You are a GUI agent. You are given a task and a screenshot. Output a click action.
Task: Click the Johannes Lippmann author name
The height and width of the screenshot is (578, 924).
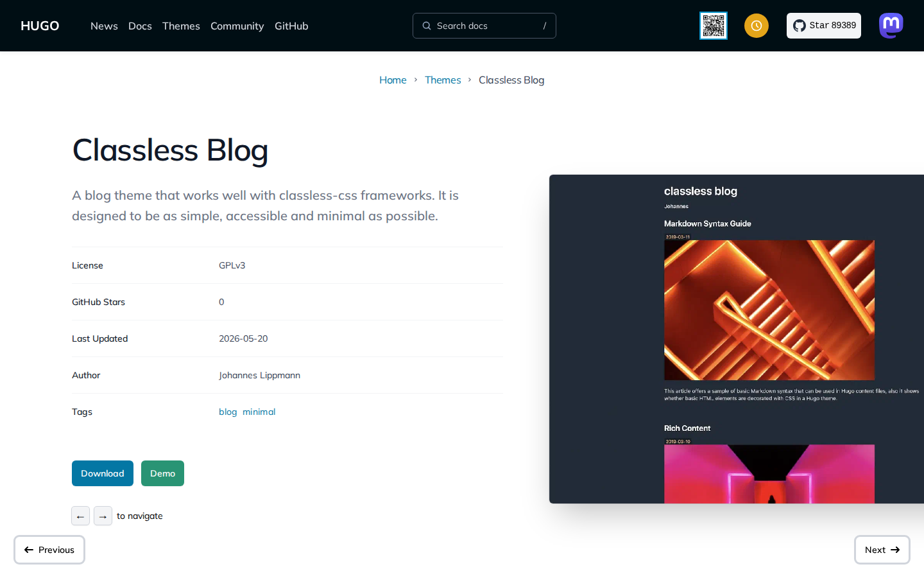[x=259, y=375]
